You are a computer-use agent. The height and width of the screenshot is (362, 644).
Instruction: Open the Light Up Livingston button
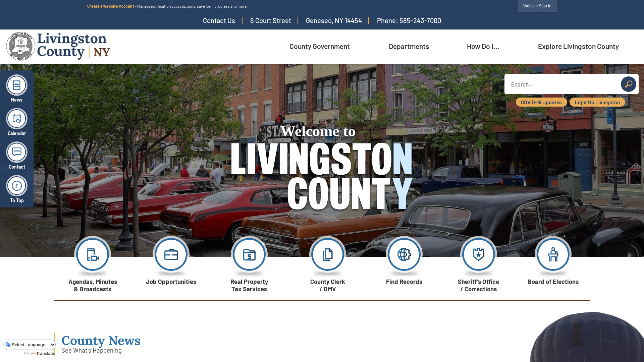(x=597, y=102)
